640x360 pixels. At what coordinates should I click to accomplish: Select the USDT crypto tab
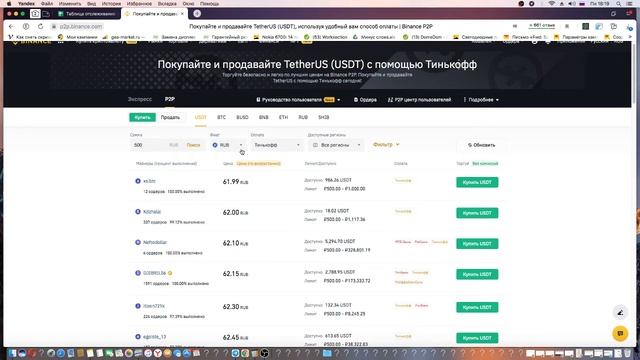(200, 117)
